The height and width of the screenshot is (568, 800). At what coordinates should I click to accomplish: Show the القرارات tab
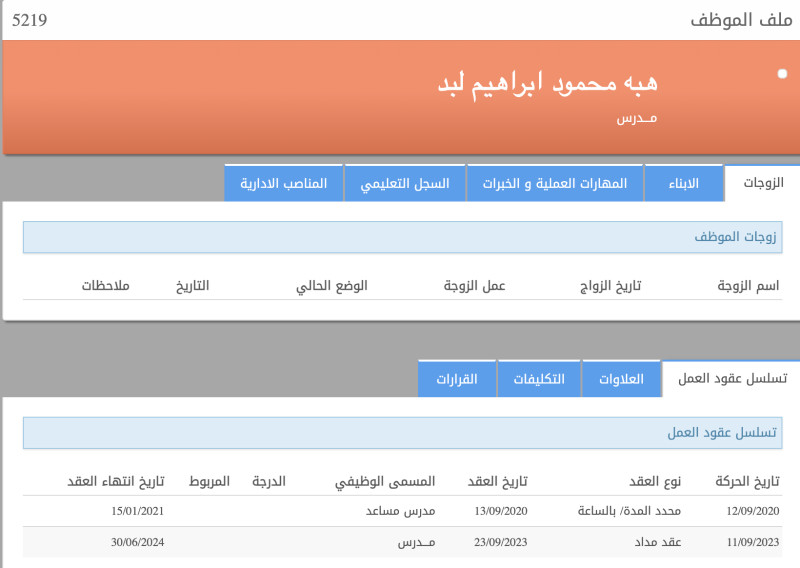click(x=457, y=379)
